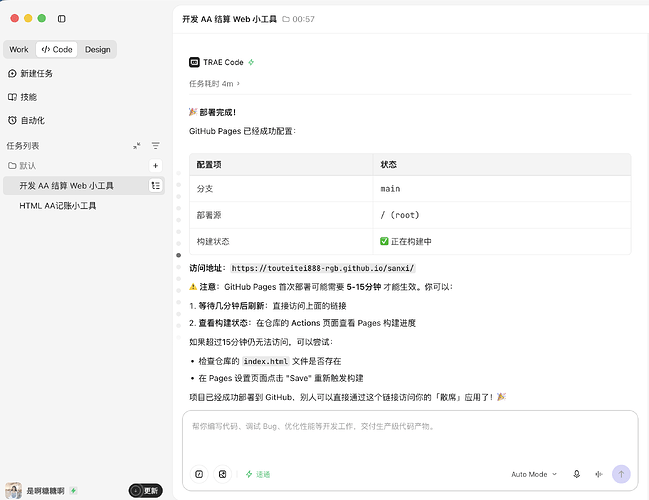Click the main branch table cell

(502, 189)
